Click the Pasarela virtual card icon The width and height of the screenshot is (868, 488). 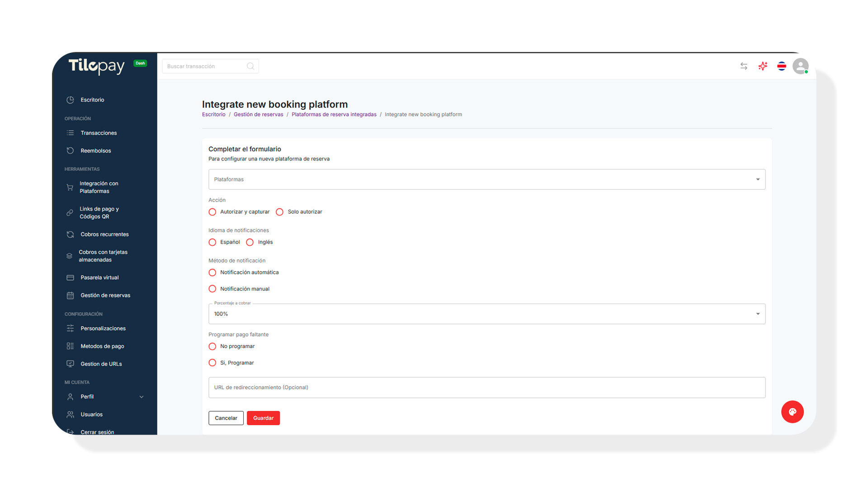(70, 277)
